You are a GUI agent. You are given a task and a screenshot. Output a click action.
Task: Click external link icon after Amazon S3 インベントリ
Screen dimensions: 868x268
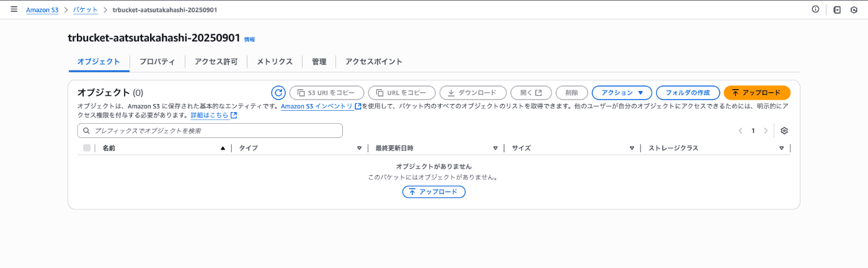[358, 106]
